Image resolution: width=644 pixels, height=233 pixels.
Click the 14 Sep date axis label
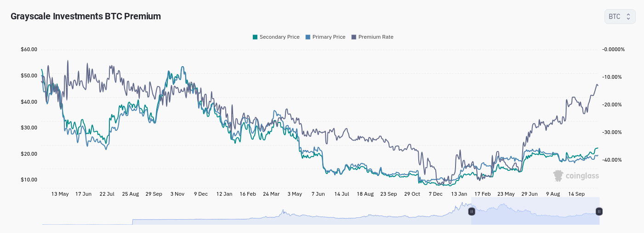point(576,194)
